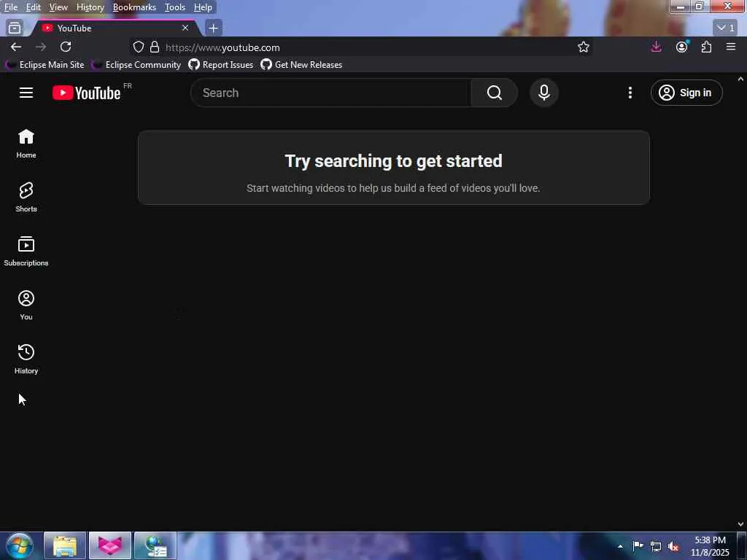This screenshot has height=560, width=747.
Task: Open the Edit menu
Action: pyautogui.click(x=33, y=7)
